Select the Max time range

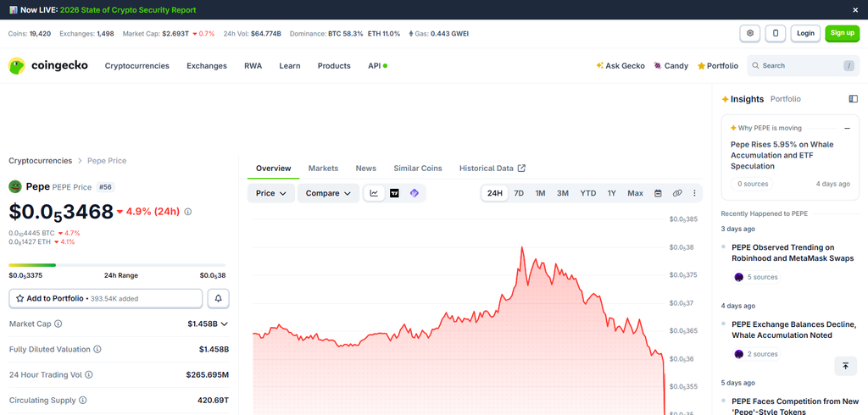[x=636, y=193]
